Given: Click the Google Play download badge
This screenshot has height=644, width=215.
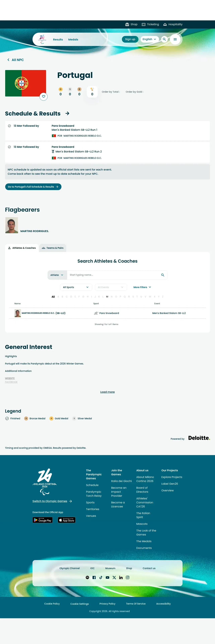Looking at the screenshot, I should (43, 520).
